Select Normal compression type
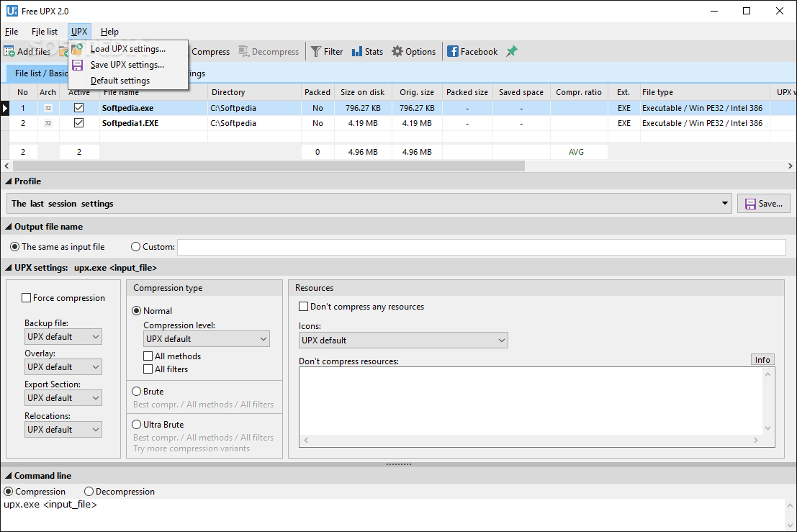Image resolution: width=797 pixels, height=532 pixels. click(136, 310)
